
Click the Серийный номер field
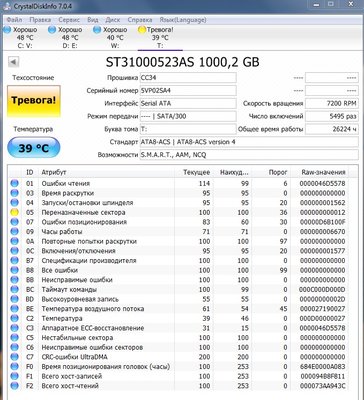click(188, 90)
